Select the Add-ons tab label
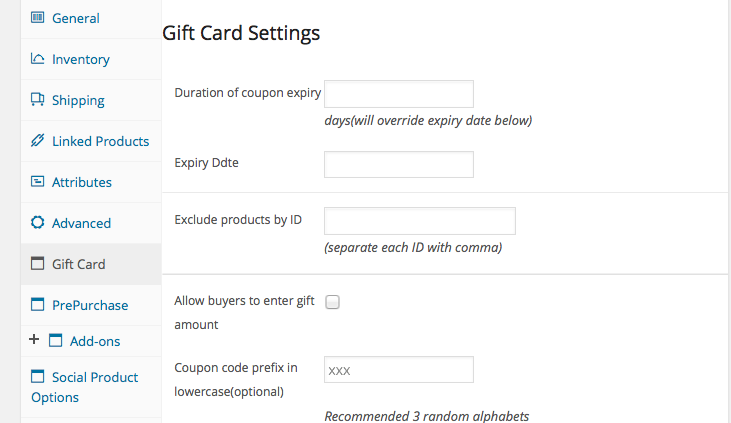The width and height of the screenshot is (731, 423). click(95, 341)
